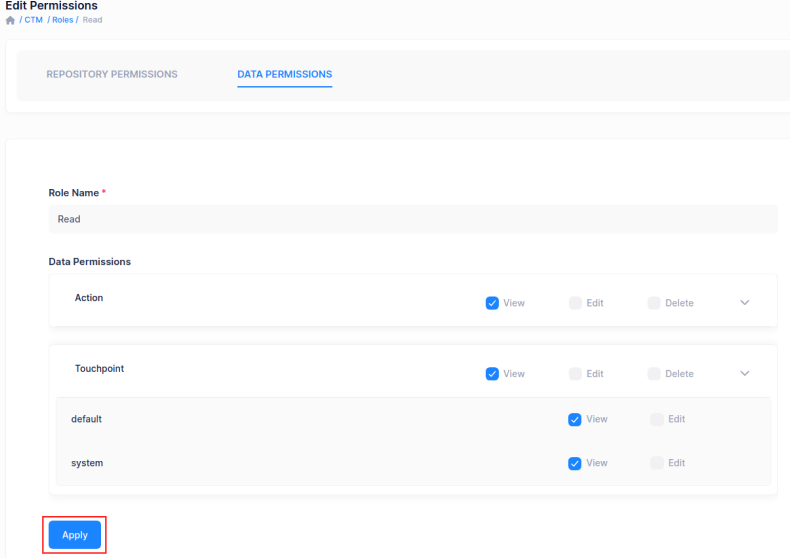The width and height of the screenshot is (790, 558).
Task: Enable Delete for Touchpoint row
Action: pyautogui.click(x=654, y=374)
